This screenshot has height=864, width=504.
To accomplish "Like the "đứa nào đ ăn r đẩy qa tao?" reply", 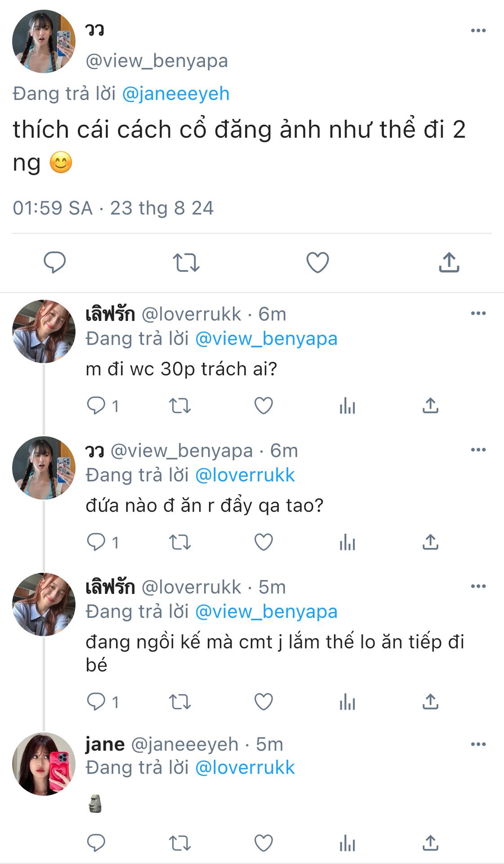I will 263,542.
